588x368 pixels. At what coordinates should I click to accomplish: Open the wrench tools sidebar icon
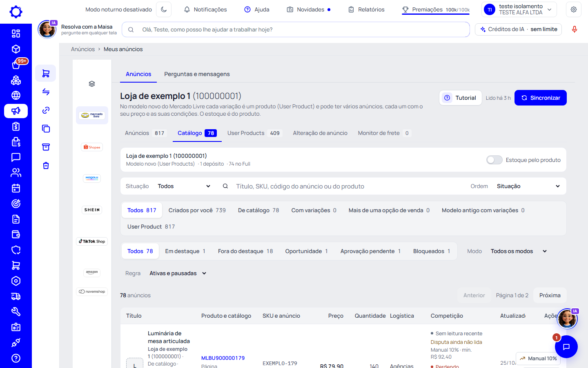coord(16,312)
